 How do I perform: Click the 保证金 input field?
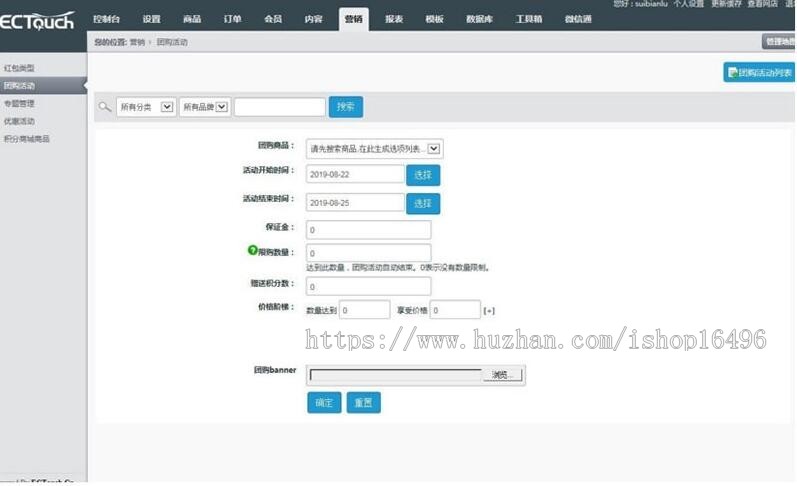click(369, 230)
